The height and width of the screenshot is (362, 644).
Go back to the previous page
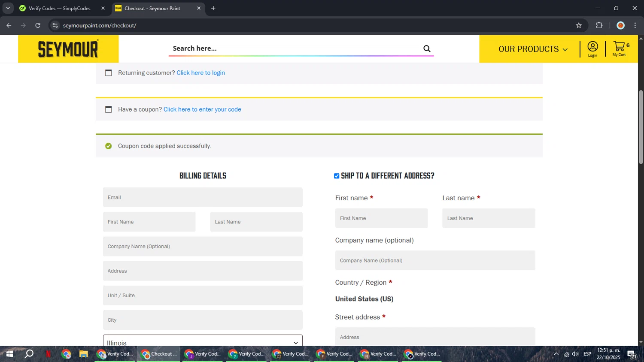click(x=9, y=25)
